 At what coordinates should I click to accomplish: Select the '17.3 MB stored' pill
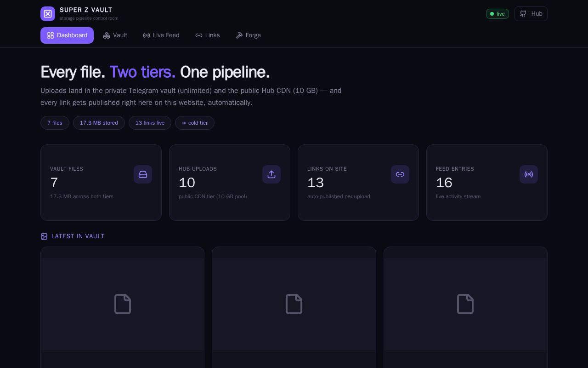point(99,123)
